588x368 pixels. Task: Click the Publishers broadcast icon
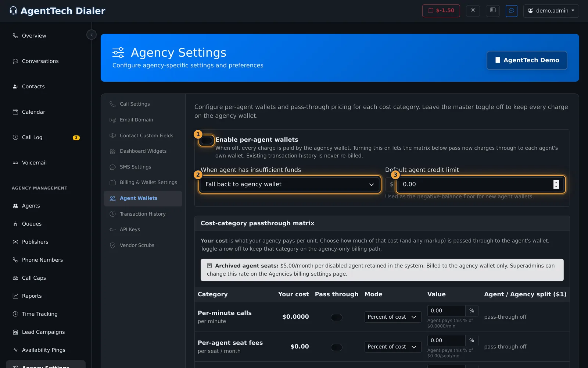pyautogui.click(x=15, y=242)
